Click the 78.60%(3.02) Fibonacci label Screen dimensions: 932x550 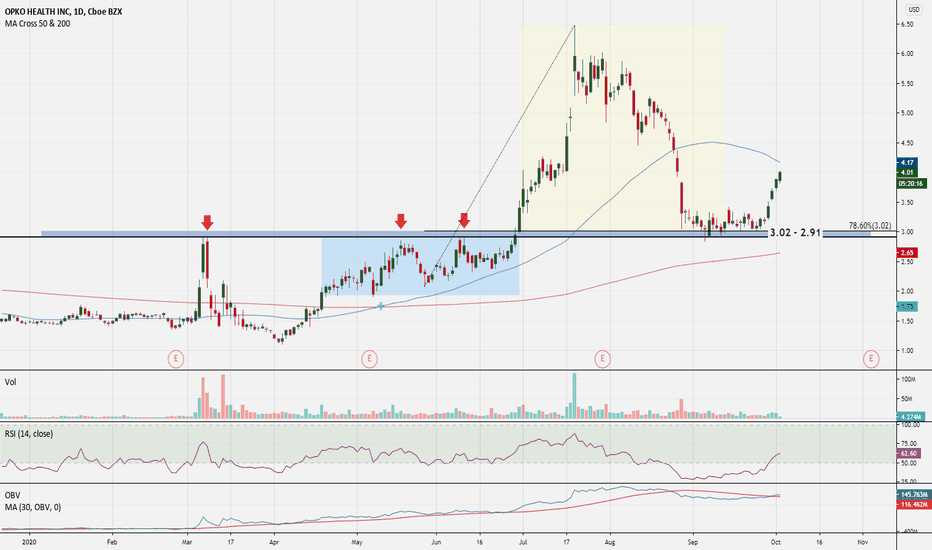pos(870,226)
